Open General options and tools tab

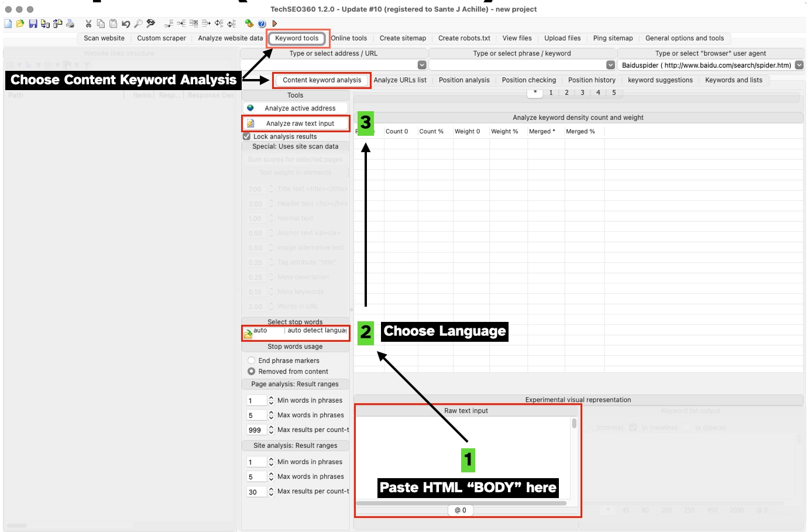click(x=685, y=38)
